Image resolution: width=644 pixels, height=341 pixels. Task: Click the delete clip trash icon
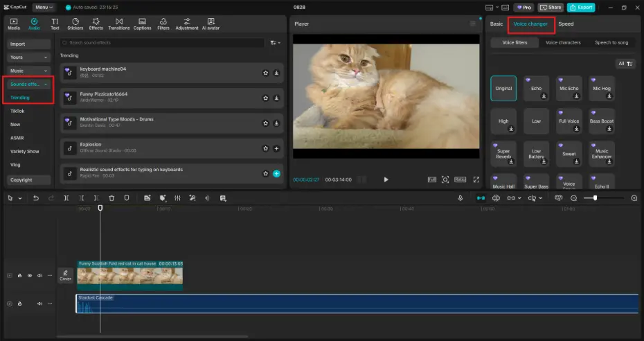tap(111, 198)
